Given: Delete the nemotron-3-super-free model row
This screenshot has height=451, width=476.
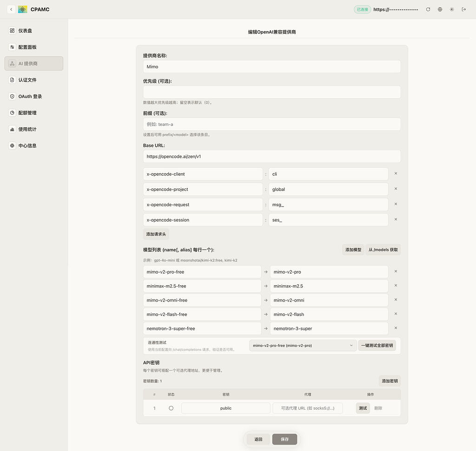Looking at the screenshot, I should click(x=396, y=328).
